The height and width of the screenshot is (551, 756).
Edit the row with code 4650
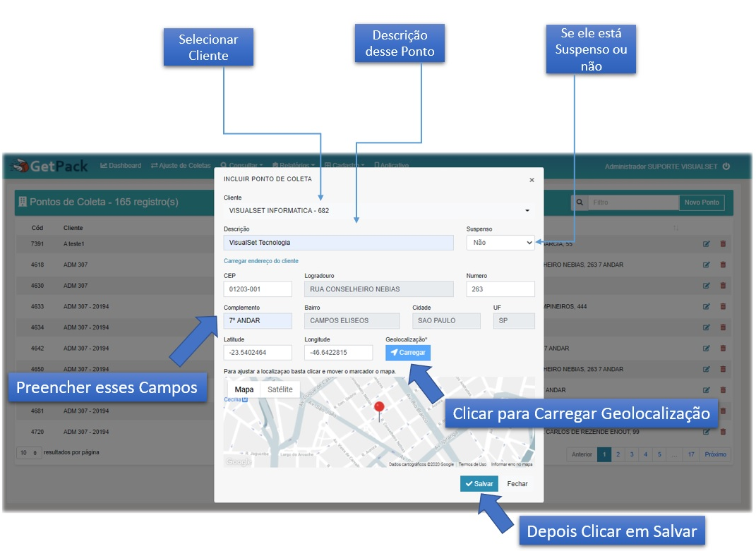click(707, 369)
